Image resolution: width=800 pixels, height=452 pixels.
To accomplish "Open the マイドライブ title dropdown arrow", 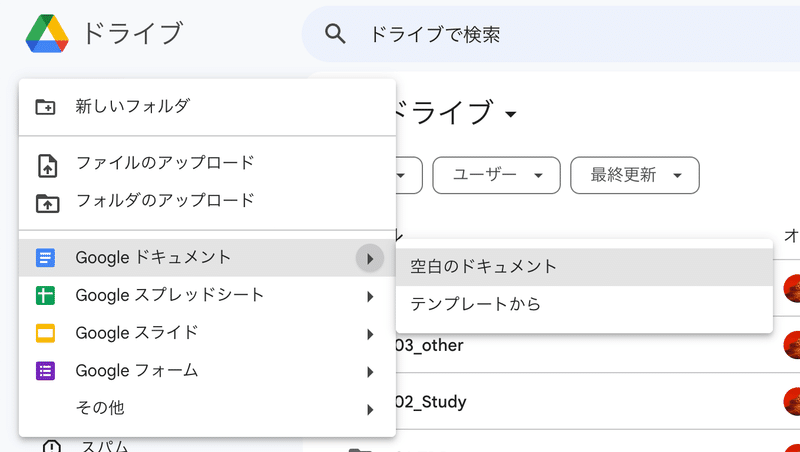I will click(x=511, y=114).
